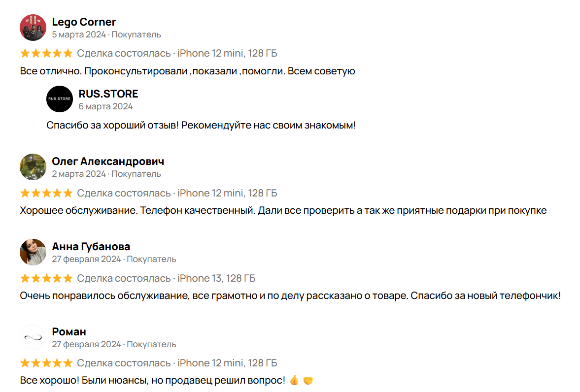Viewport: 580px width, 392px height.
Task: Click Роман's infinity symbol avatar
Action: tap(33, 337)
